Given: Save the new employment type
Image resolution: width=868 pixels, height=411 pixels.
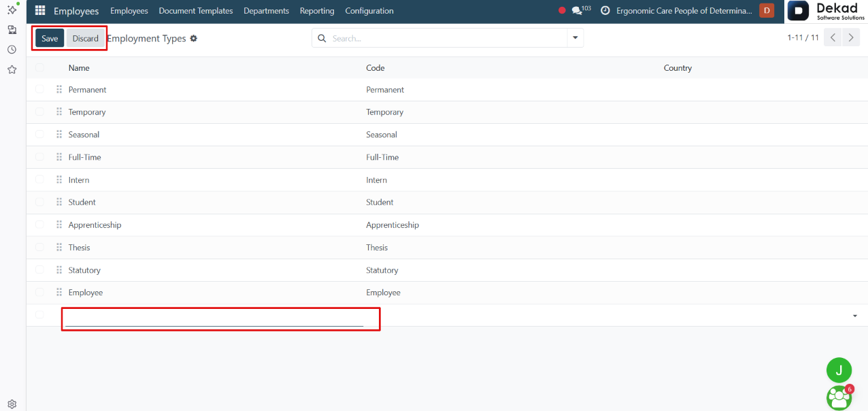Looking at the screenshot, I should tap(50, 38).
